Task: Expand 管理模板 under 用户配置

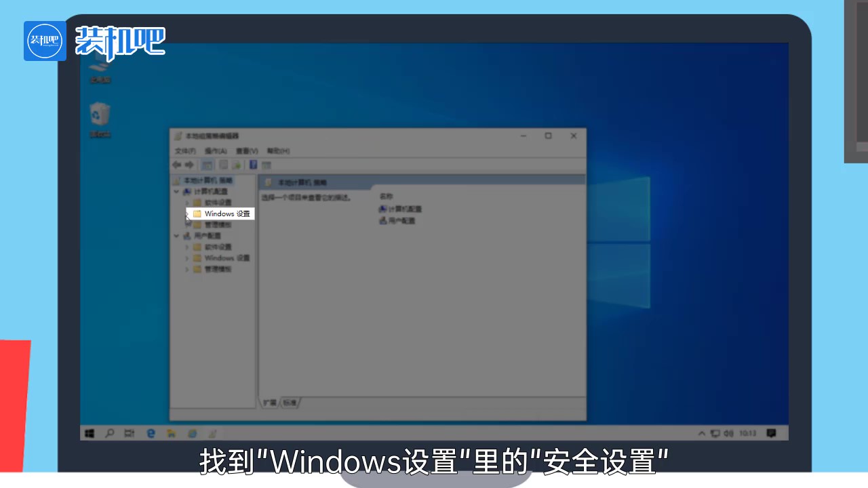Action: [x=186, y=269]
